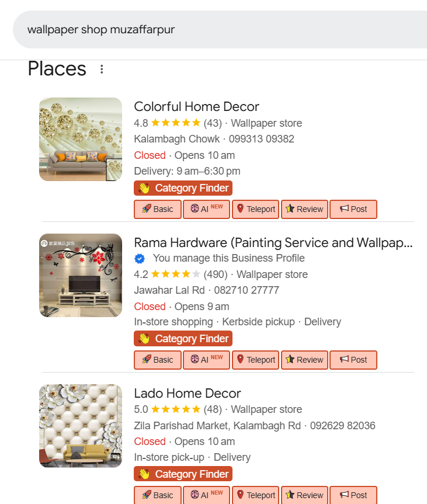
Task: Open Rama Hardware photo thumbnail
Action: click(81, 276)
